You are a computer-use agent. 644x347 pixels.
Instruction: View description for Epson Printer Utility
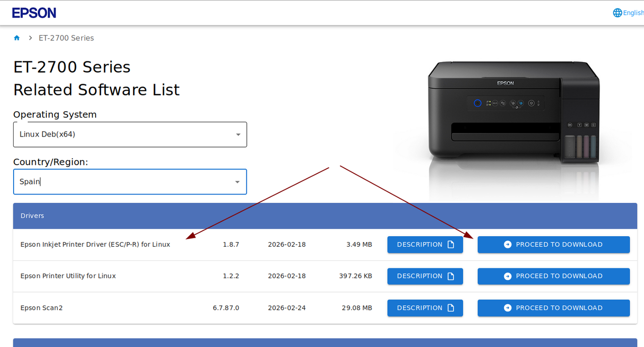[425, 276]
